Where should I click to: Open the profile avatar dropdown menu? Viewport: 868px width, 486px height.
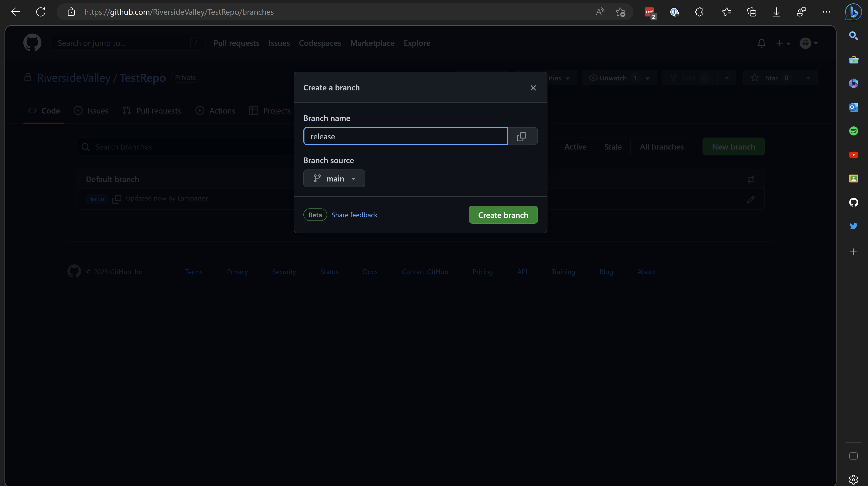(x=809, y=43)
